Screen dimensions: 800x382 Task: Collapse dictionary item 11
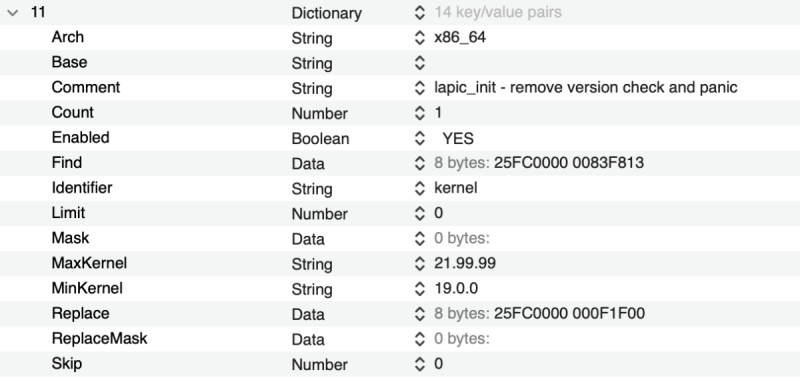13,13
